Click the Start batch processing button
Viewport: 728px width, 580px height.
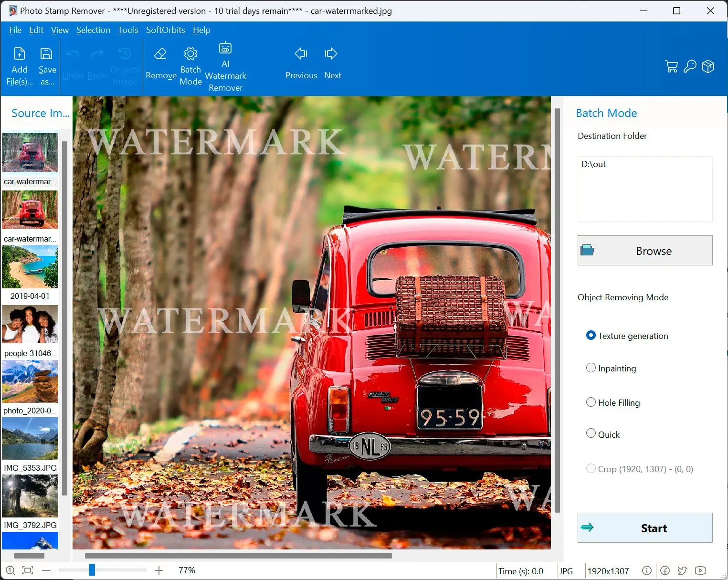pyautogui.click(x=645, y=528)
